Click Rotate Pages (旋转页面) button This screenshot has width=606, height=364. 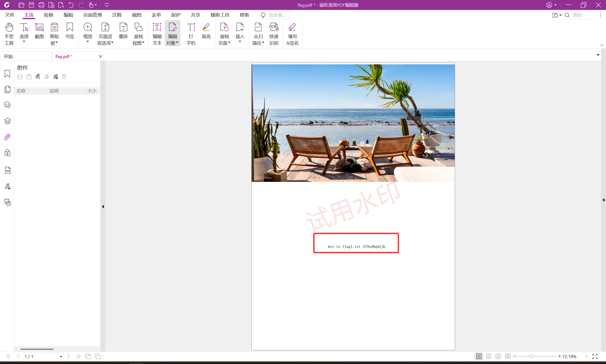pyautogui.click(x=224, y=34)
